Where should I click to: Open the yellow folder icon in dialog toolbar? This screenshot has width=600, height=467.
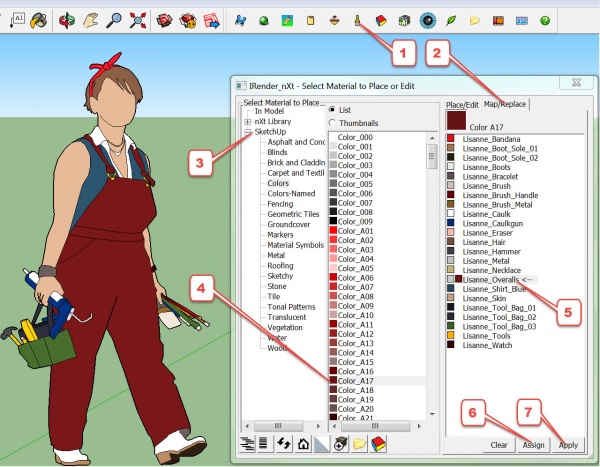pyautogui.click(x=359, y=443)
